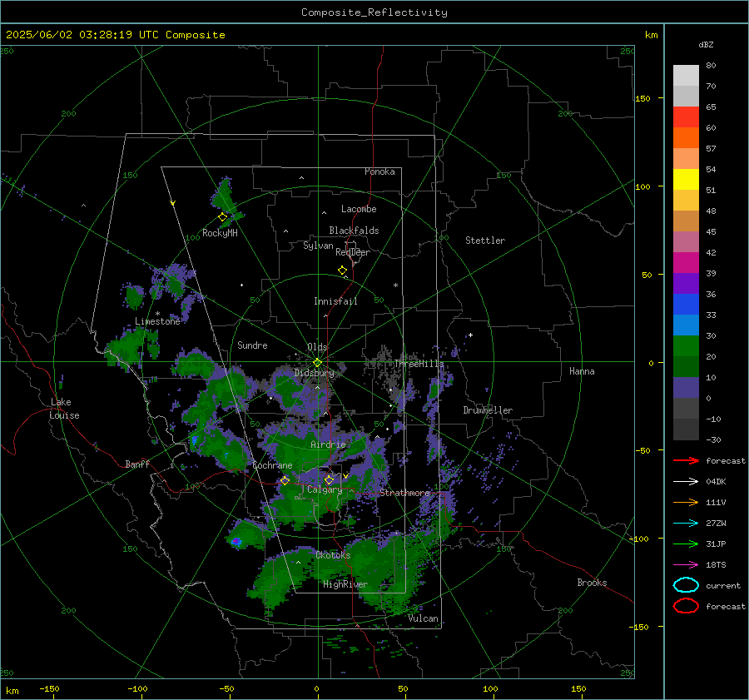The height and width of the screenshot is (700, 749).
Task: Click the intense purple storm cell southwest of Calgary
Action: click(236, 541)
